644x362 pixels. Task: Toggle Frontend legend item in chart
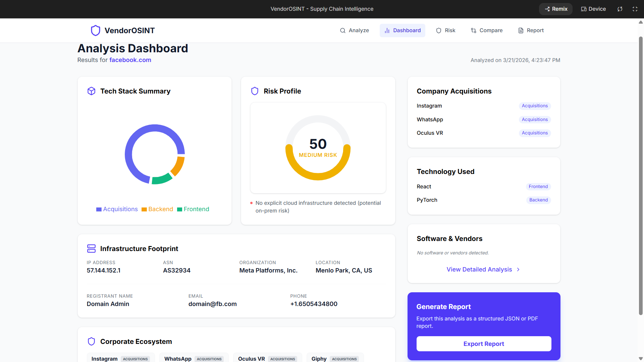[x=193, y=209]
